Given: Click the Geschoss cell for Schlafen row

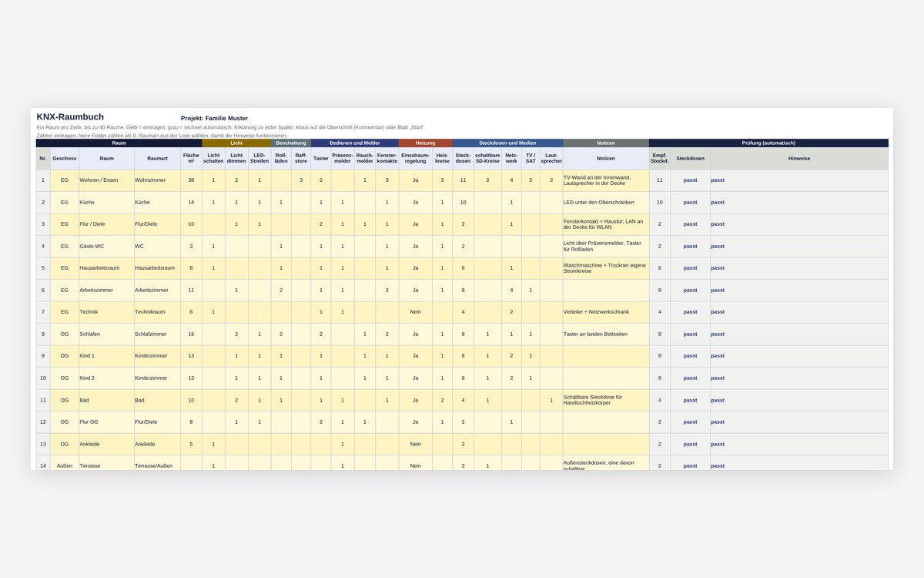Looking at the screenshot, I should pyautogui.click(x=65, y=334).
